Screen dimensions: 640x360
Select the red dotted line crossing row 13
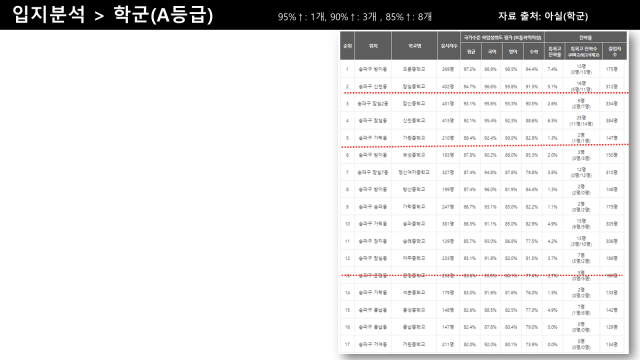click(482, 276)
